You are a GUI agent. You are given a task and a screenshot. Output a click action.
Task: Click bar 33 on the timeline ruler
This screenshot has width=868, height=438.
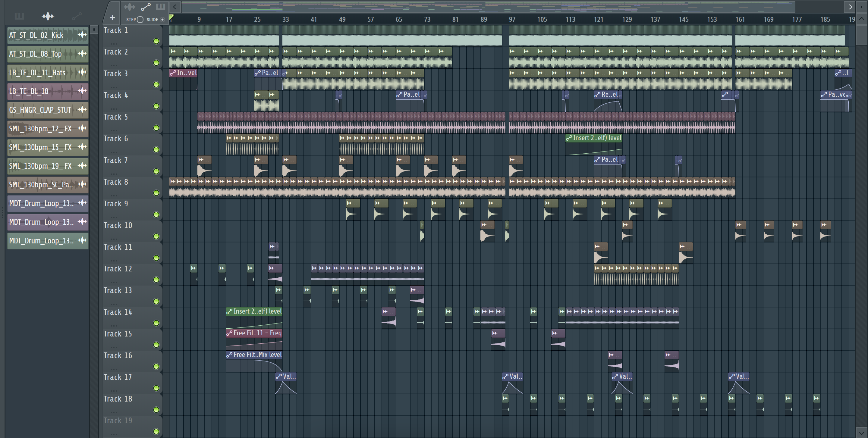[x=285, y=20]
